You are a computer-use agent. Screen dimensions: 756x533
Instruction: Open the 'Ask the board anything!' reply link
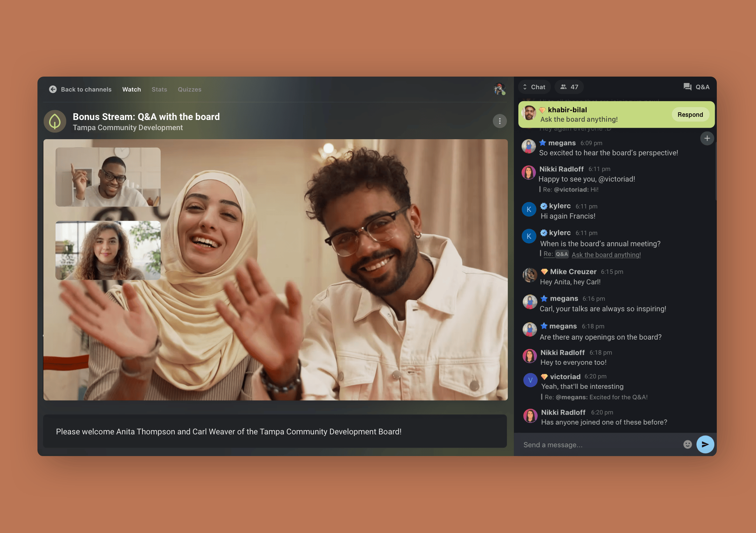(606, 255)
